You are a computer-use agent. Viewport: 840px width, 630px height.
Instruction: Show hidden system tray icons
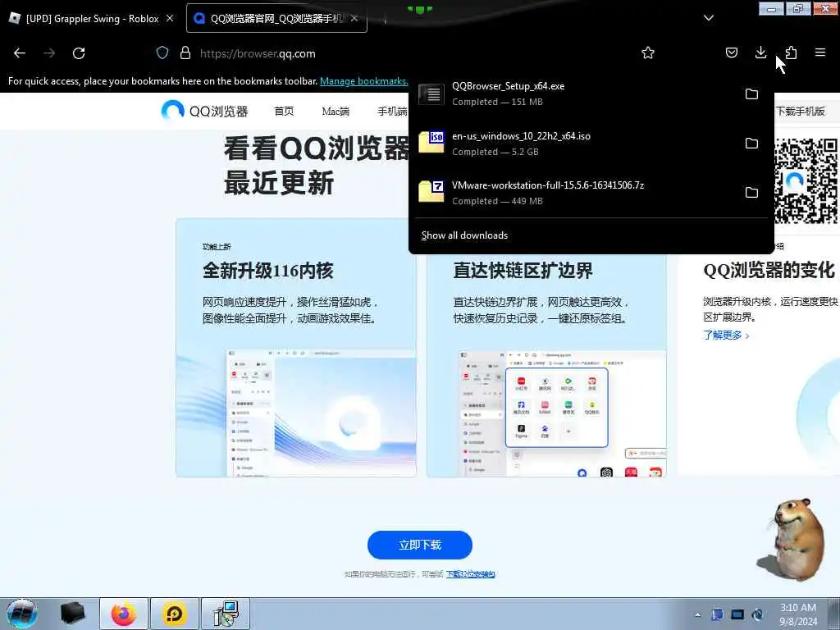pos(697,614)
